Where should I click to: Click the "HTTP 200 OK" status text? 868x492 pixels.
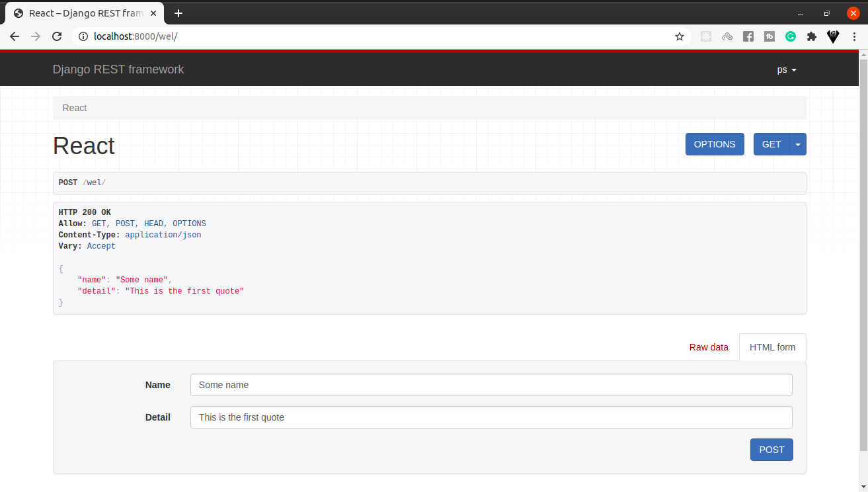(85, 212)
